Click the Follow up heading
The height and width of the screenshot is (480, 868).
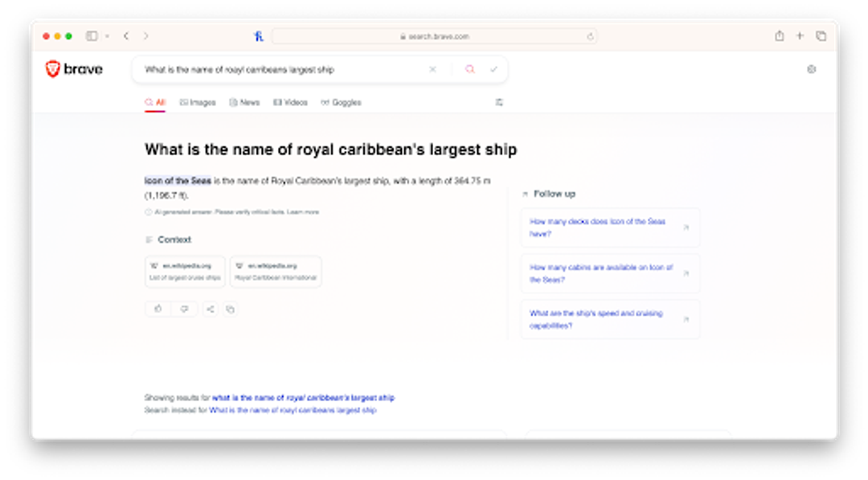pos(554,194)
